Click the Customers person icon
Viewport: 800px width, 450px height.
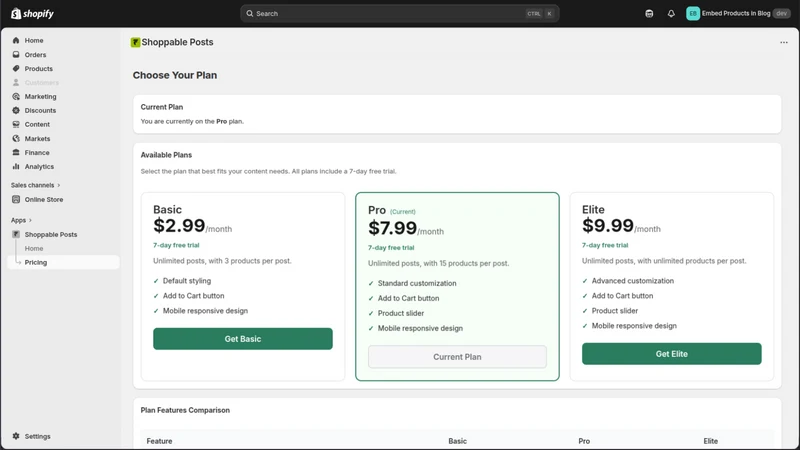click(x=16, y=83)
